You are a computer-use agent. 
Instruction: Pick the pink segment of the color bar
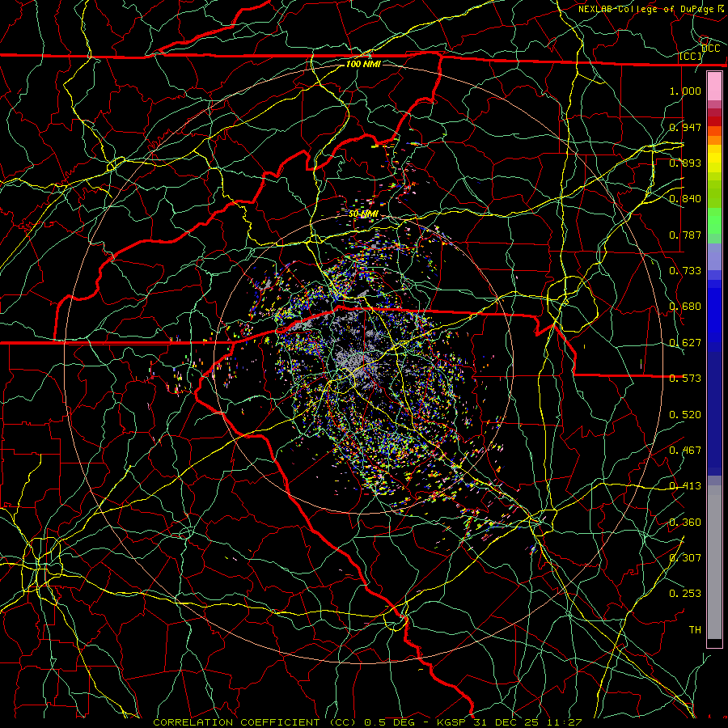(714, 86)
